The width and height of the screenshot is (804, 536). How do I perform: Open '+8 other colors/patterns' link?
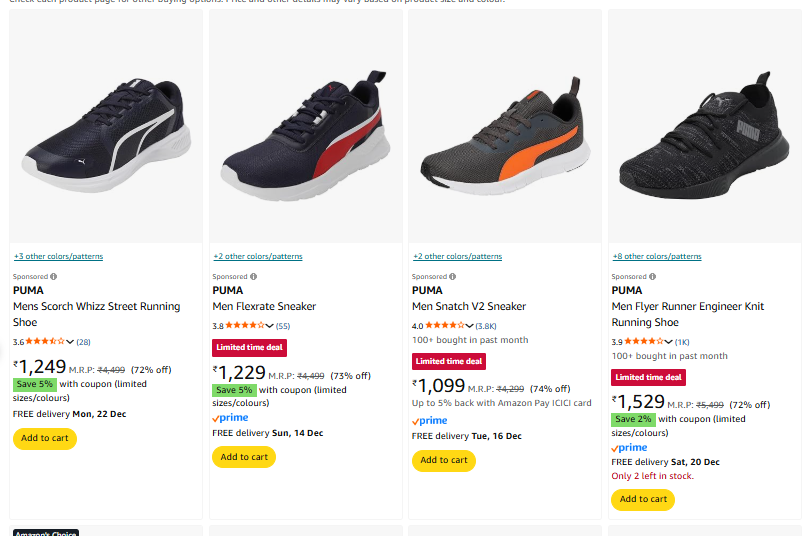click(x=657, y=257)
